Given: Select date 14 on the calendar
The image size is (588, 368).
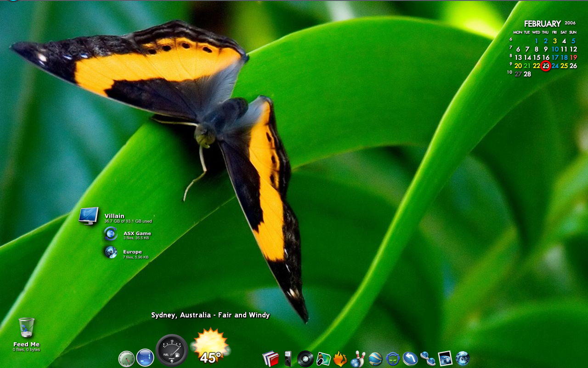Looking at the screenshot, I should [527, 57].
